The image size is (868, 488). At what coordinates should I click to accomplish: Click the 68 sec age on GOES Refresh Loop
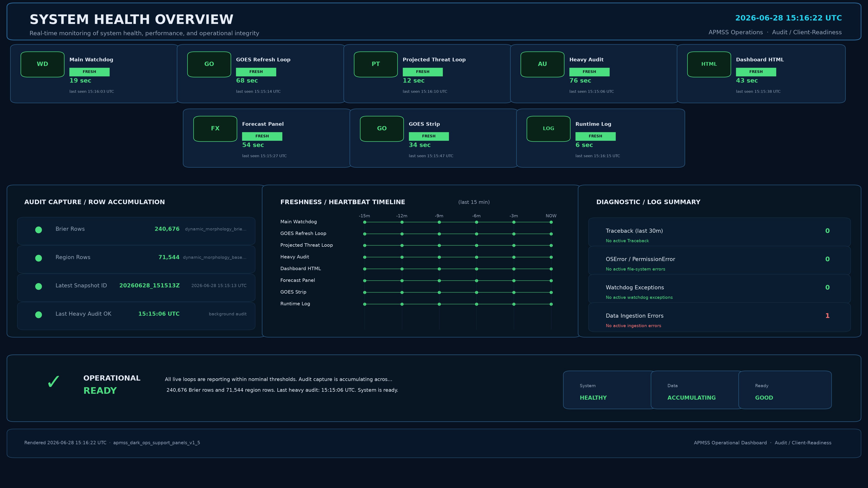[247, 81]
